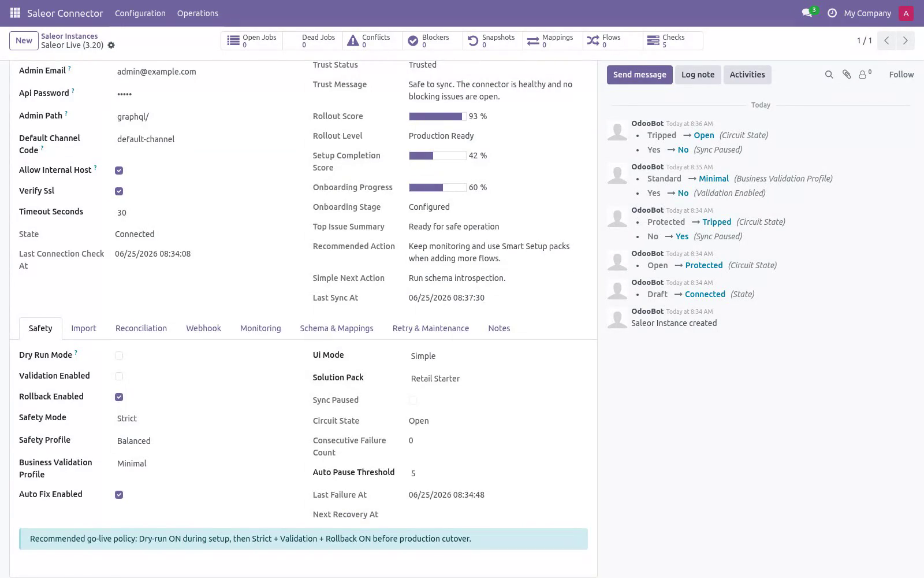Click the Onboarding Progress bar

437,187
